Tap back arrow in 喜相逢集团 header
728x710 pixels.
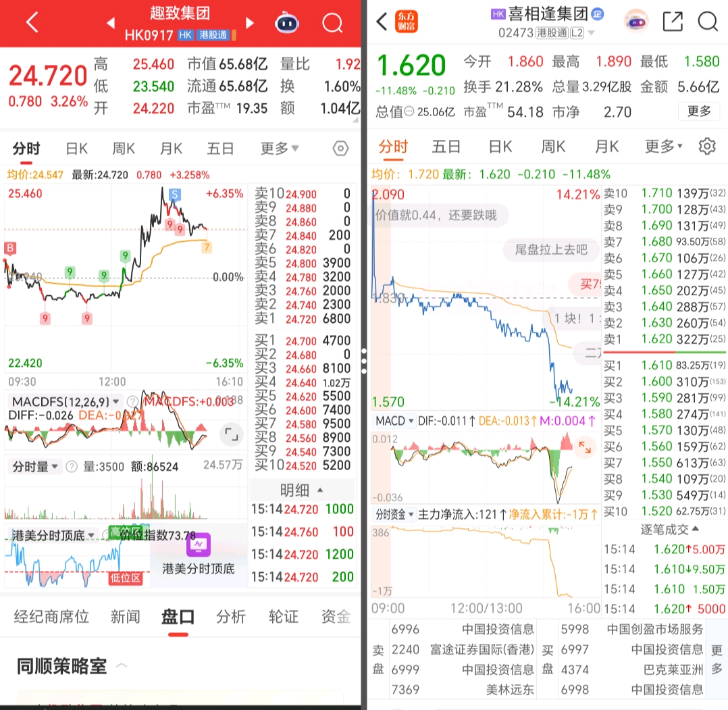(382, 22)
